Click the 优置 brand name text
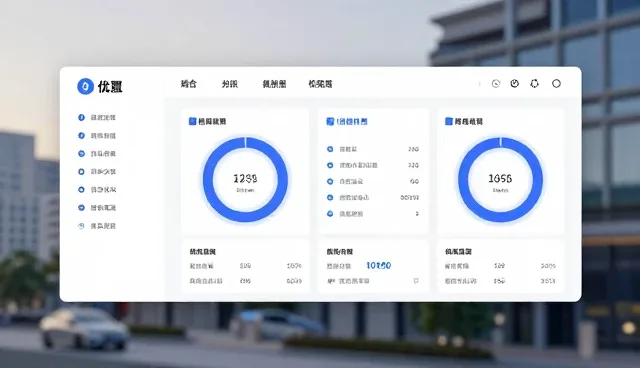The width and height of the screenshot is (640, 368). pyautogui.click(x=110, y=86)
